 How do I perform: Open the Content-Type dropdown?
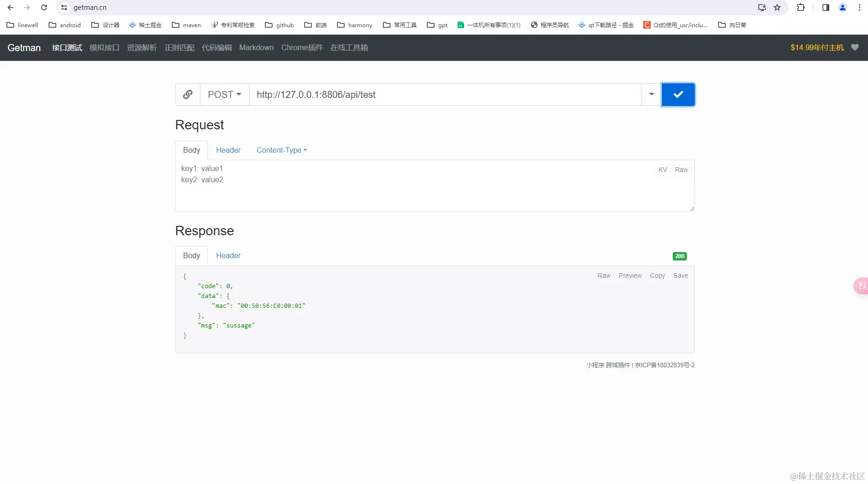pyautogui.click(x=282, y=150)
